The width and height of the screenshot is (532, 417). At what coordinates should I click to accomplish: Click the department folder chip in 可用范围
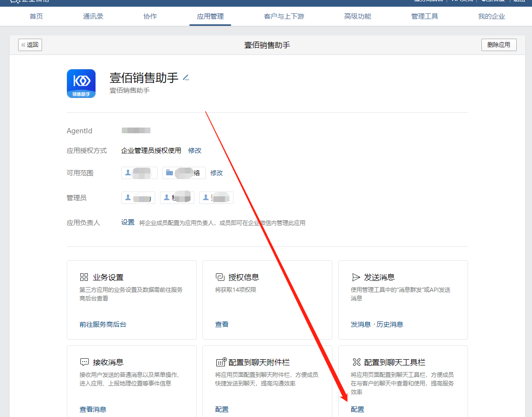184,173
